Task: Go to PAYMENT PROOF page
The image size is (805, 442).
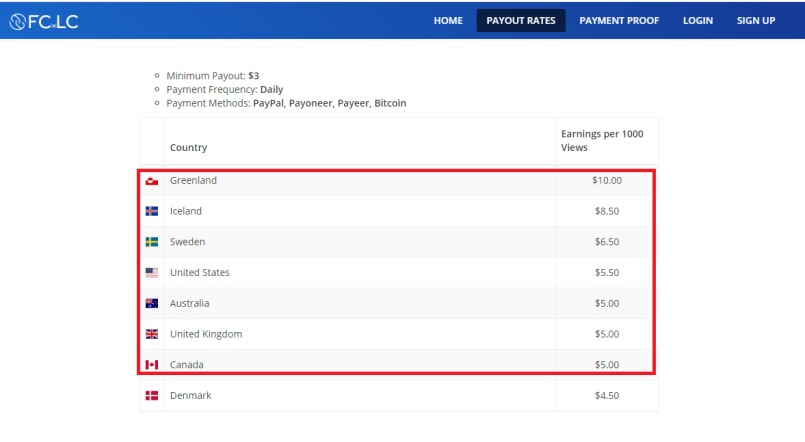Action: pyautogui.click(x=619, y=21)
